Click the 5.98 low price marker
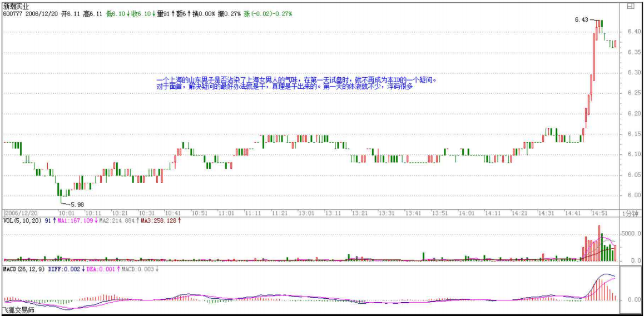Viewport: 644px width, 316px height. [77, 204]
